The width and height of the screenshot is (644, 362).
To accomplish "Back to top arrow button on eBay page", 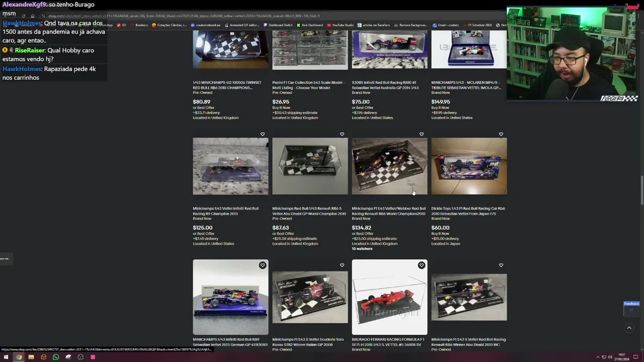I will click(629, 328).
